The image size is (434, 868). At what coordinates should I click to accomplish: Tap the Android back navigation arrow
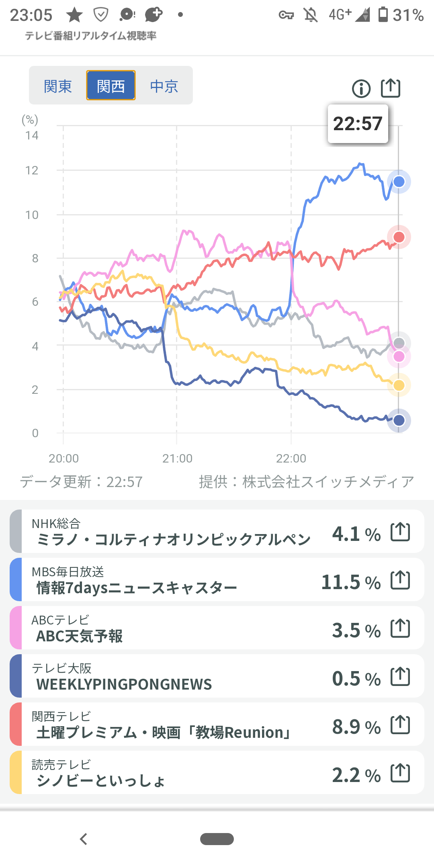84,839
